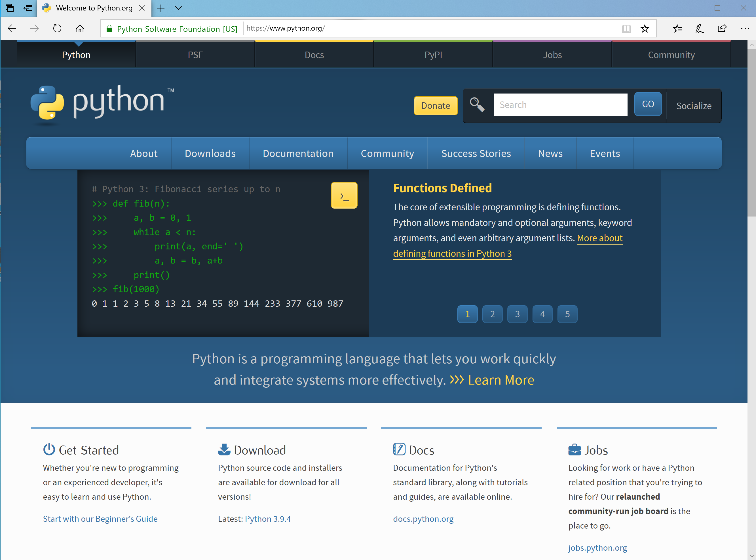The width and height of the screenshot is (756, 560).
Task: Select pagination button number 5
Action: pos(567,314)
